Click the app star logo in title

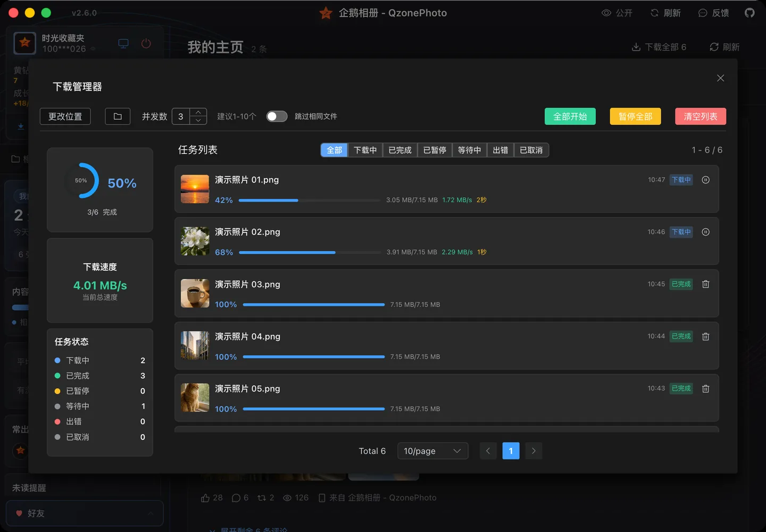(x=326, y=13)
